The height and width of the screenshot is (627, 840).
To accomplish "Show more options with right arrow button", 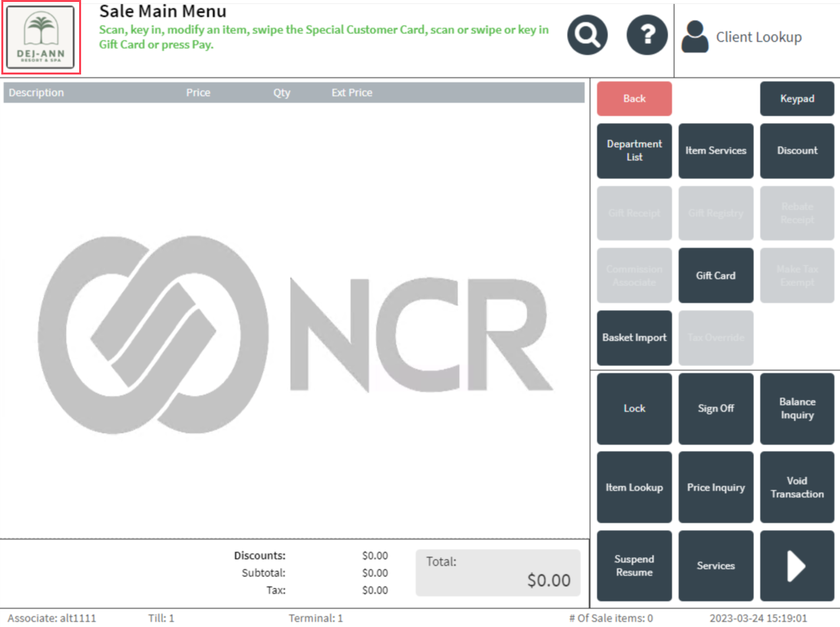I will tap(796, 566).
